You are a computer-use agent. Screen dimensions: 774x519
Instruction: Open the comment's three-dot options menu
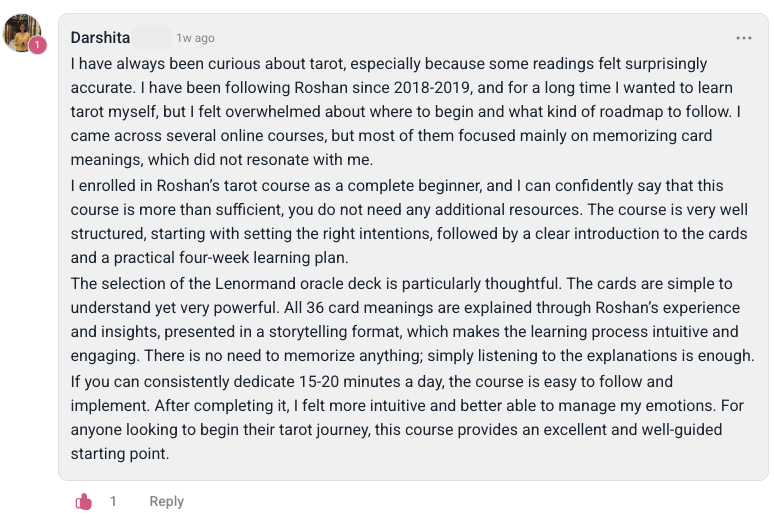pyautogui.click(x=743, y=38)
